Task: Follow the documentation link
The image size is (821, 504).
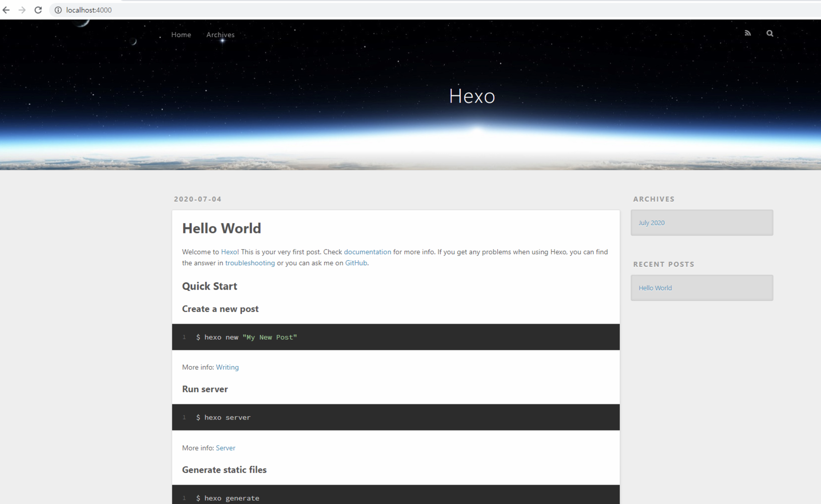Action: pyautogui.click(x=367, y=252)
